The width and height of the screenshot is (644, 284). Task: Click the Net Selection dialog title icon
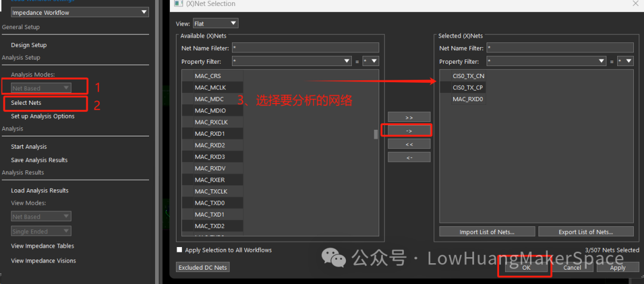point(178,4)
